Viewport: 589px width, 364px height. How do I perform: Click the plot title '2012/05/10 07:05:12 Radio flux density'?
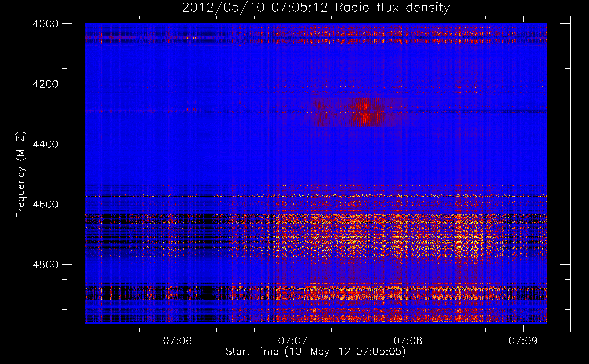click(x=316, y=7)
